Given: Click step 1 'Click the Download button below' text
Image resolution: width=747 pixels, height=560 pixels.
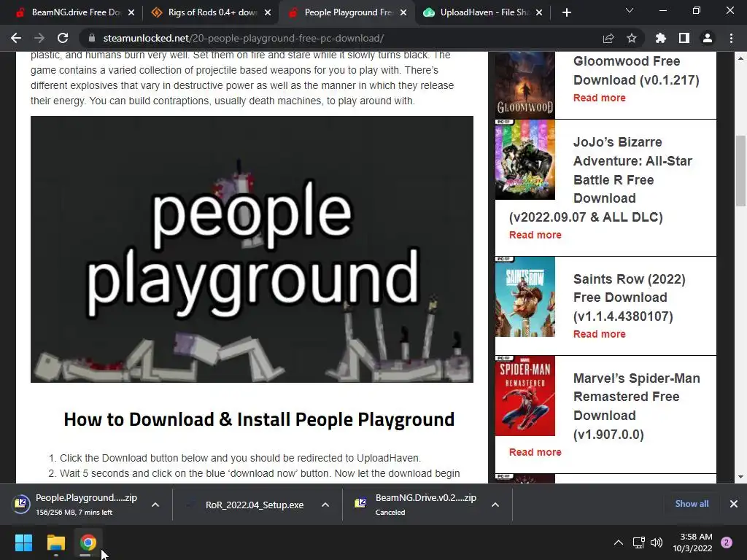Looking at the screenshot, I should pyautogui.click(x=240, y=458).
